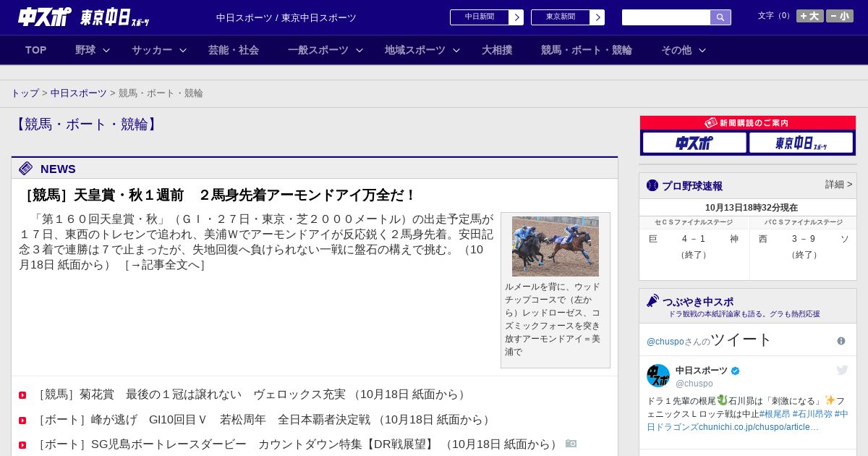868x456 pixels.
Task: Click the 巨 4-1 神 game score
Action: click(694, 239)
